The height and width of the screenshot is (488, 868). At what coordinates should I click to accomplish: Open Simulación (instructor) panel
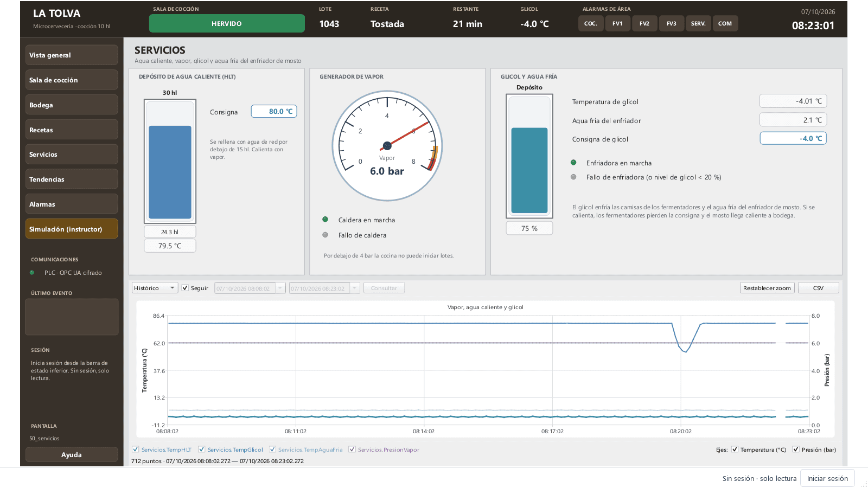(72, 229)
